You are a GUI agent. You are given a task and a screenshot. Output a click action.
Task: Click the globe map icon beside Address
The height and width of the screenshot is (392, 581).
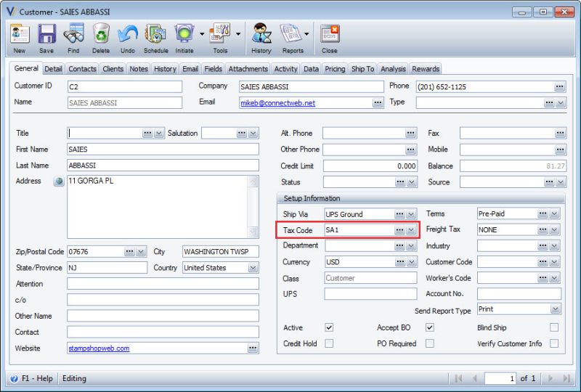(x=59, y=181)
